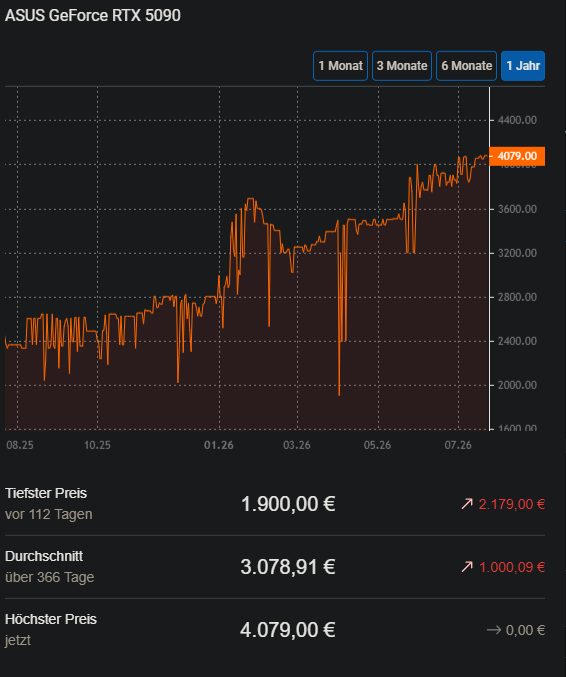This screenshot has width=566, height=677.
Task: Click the 3600.00 axis label
Action: [x=517, y=209]
